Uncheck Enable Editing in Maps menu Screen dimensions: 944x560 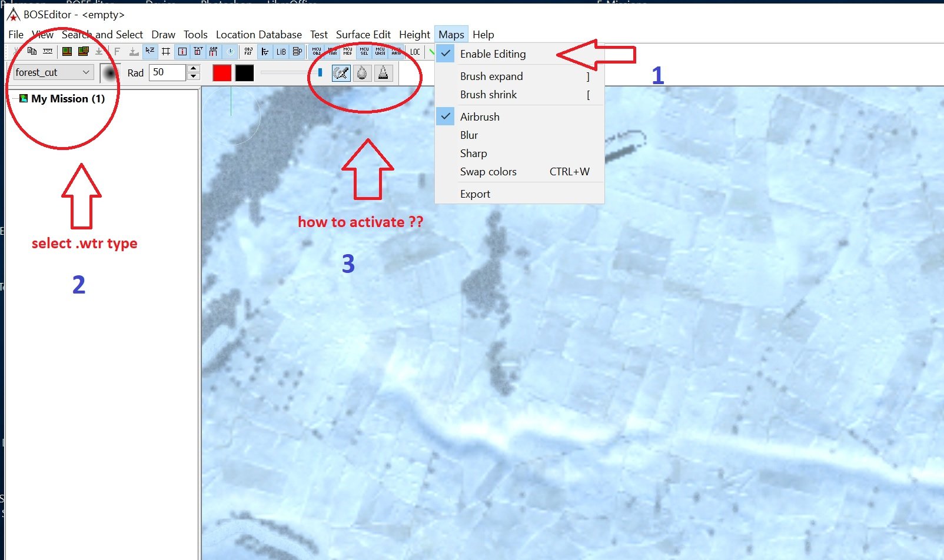click(x=520, y=54)
